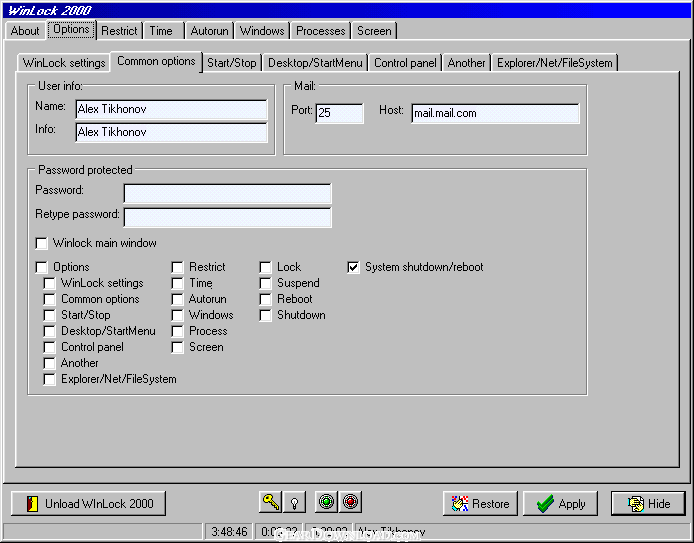Click the light bulb icon button
This screenshot has width=694, height=543.
[x=294, y=502]
